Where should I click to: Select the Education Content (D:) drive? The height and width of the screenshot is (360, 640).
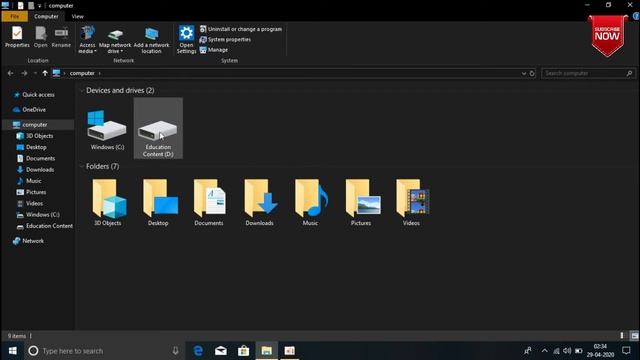[158, 129]
